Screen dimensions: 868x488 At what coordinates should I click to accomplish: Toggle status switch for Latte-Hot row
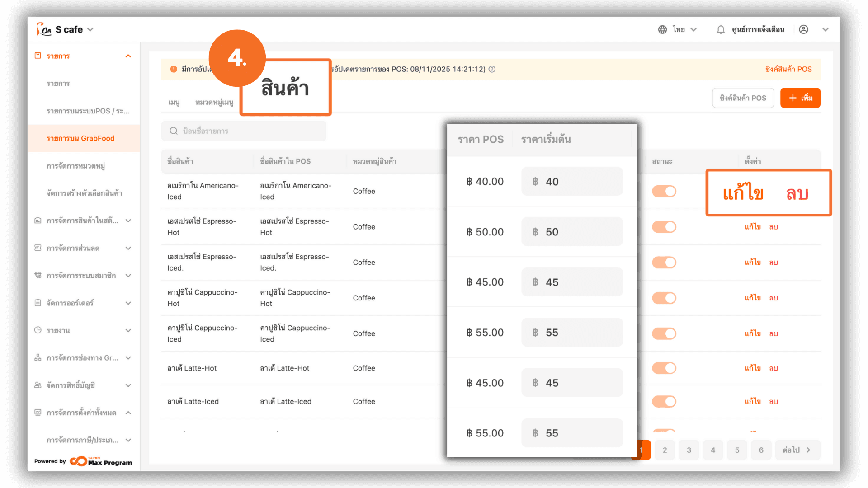click(x=664, y=368)
